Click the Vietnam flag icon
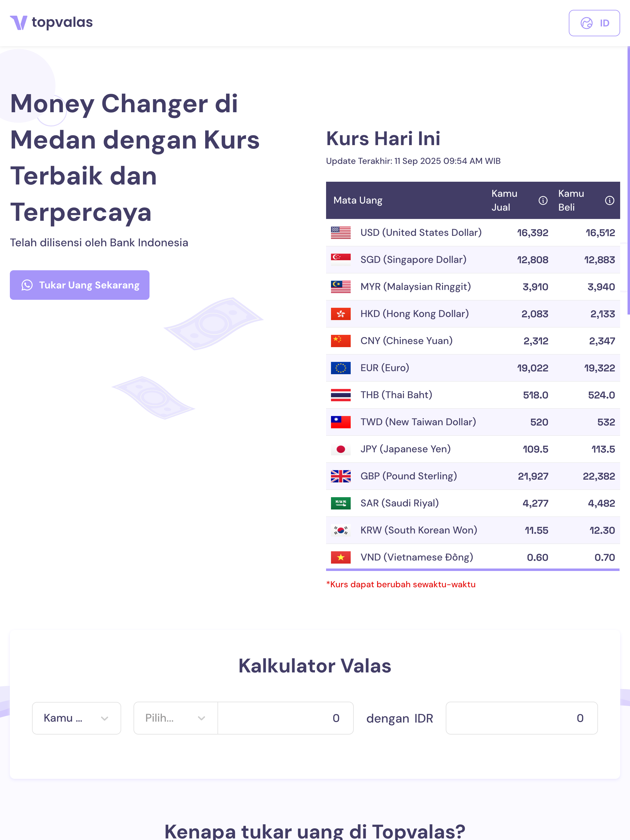The image size is (630, 840). (x=341, y=557)
